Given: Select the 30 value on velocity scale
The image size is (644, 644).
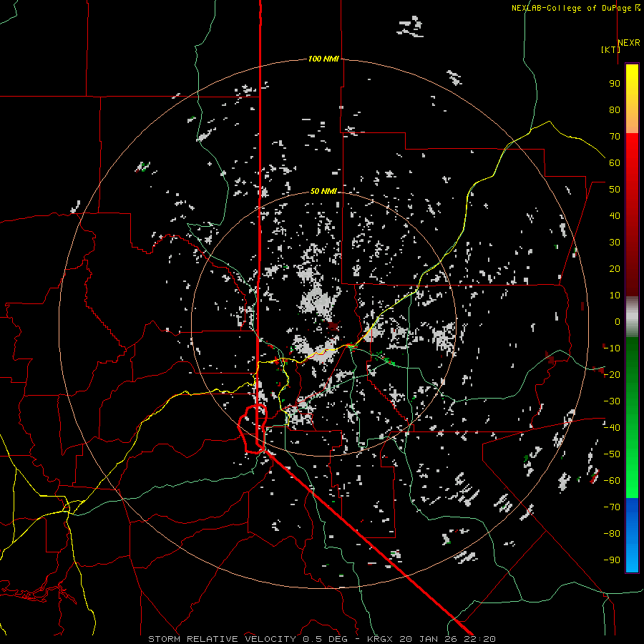Looking at the screenshot, I should tap(615, 243).
